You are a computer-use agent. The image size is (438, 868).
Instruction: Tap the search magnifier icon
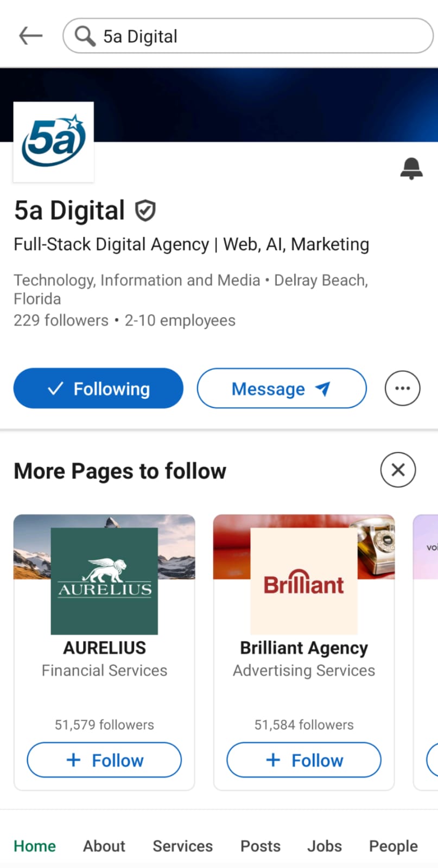tap(85, 36)
